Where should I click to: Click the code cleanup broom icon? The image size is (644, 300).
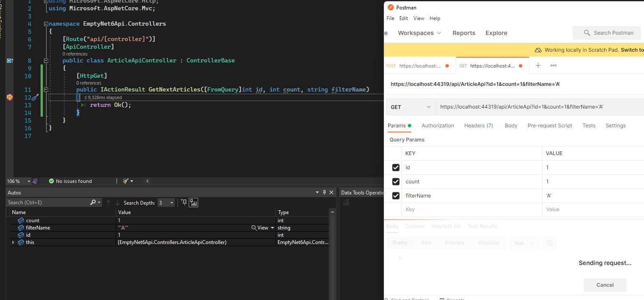[x=126, y=181]
